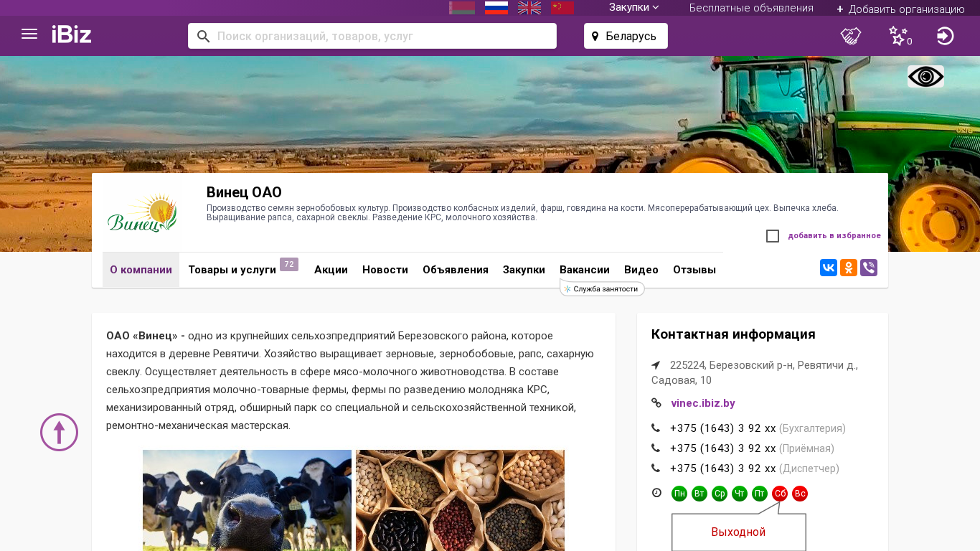Viewport: 980px width, 551px height.
Task: Reveal the Приёмная phone number
Action: (723, 448)
